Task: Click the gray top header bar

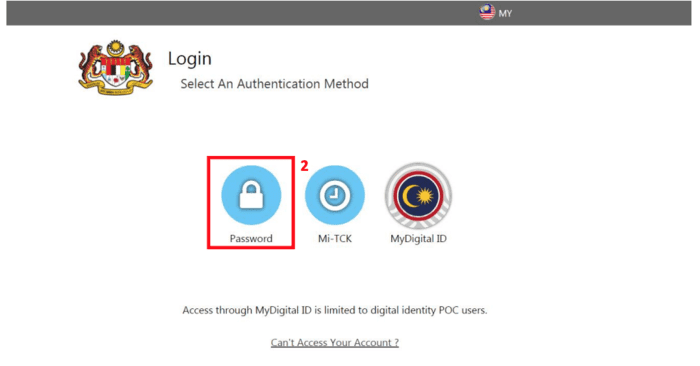Action: click(349, 13)
